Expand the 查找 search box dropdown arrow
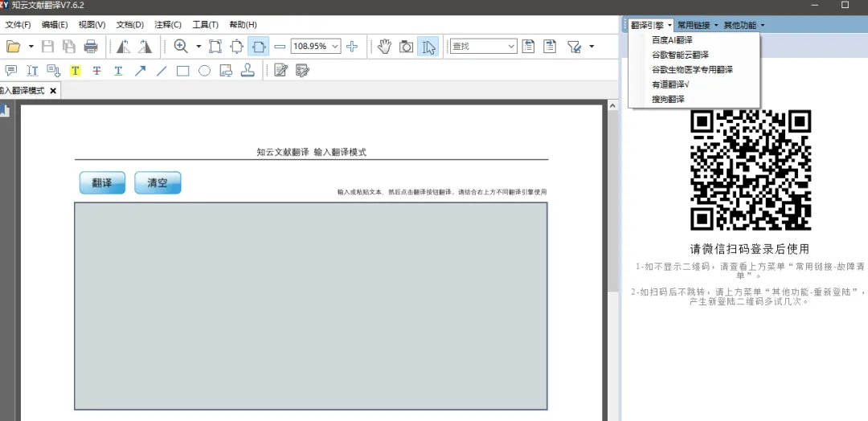868x421 pixels. coord(512,47)
